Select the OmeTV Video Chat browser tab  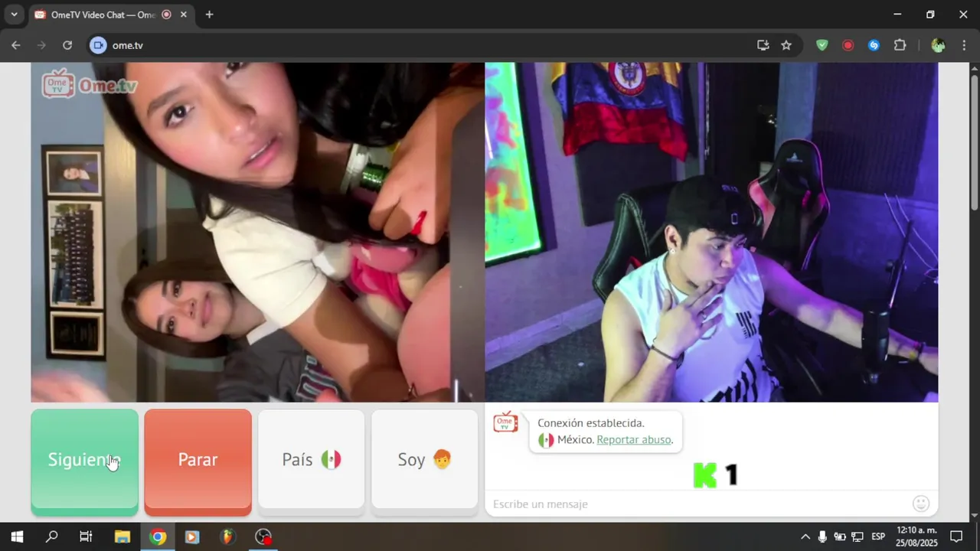[103, 15]
